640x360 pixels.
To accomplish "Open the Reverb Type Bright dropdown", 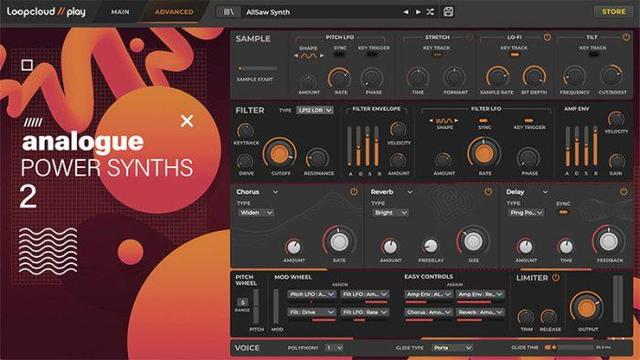I will pyautogui.click(x=390, y=213).
